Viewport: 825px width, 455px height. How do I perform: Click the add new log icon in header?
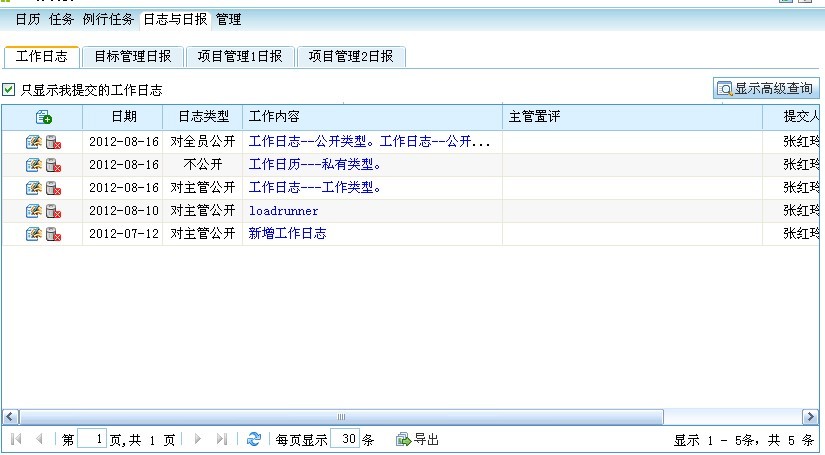coord(42,117)
